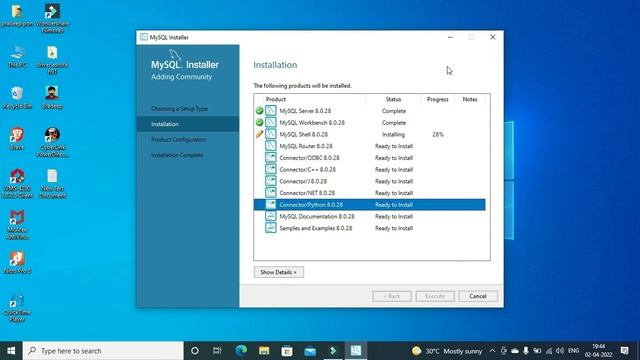Click the 19:44 clock and date
This screenshot has height=360, width=640.
point(598,351)
